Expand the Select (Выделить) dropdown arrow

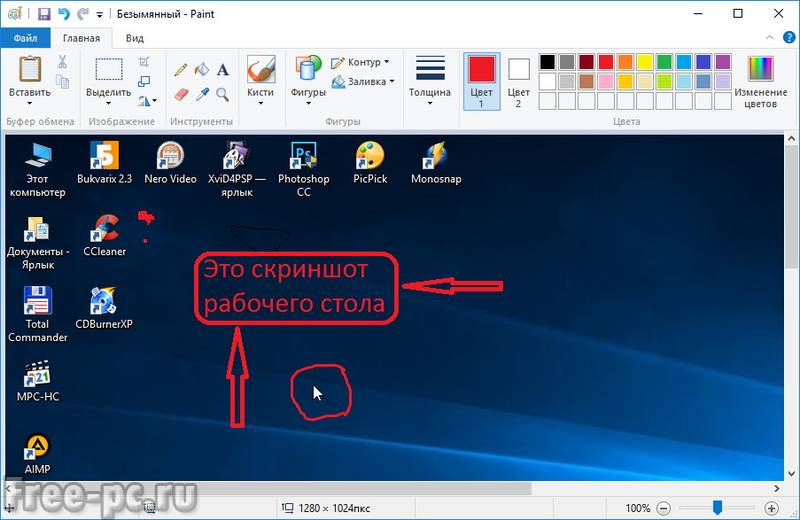click(x=108, y=104)
